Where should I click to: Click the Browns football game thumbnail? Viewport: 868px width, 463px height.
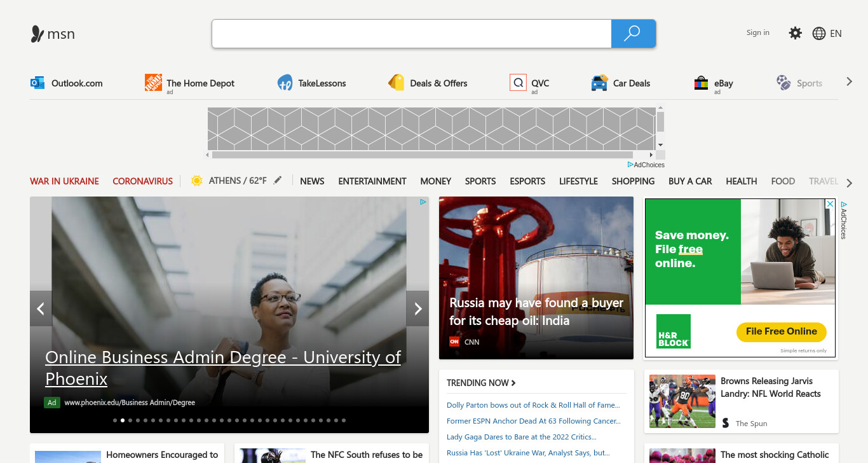pos(682,401)
